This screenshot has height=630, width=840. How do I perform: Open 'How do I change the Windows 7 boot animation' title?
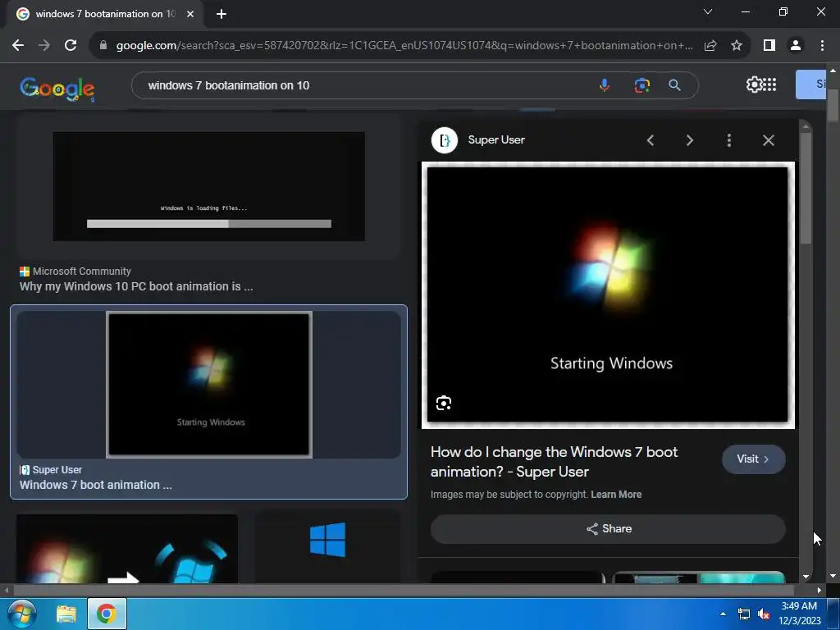(554, 462)
